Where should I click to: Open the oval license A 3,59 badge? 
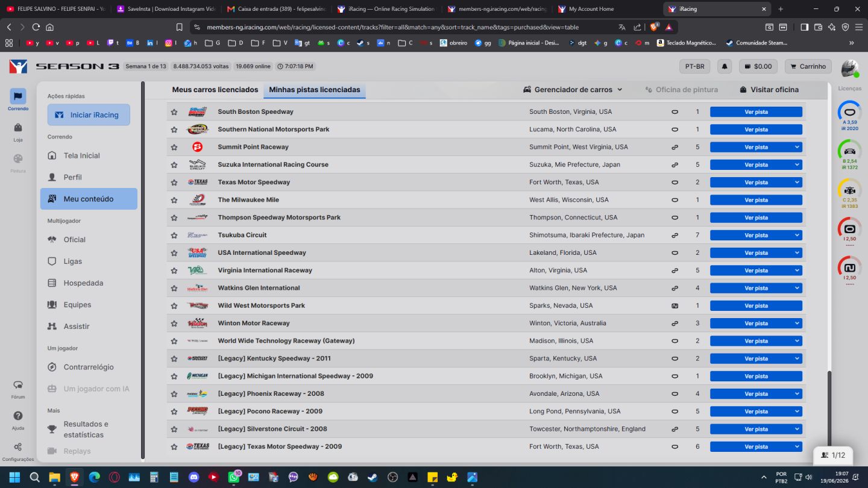click(x=850, y=116)
